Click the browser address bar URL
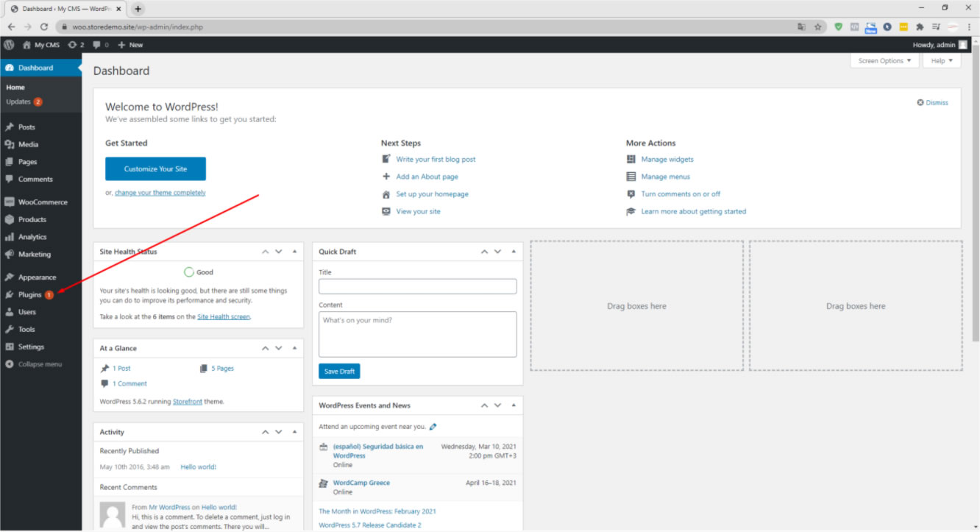The image size is (980, 532). click(138, 26)
